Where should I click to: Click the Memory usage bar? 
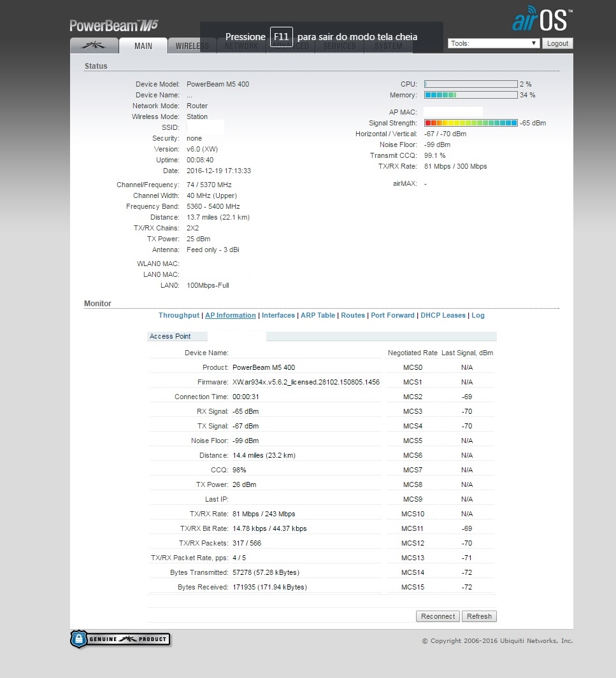click(x=471, y=95)
